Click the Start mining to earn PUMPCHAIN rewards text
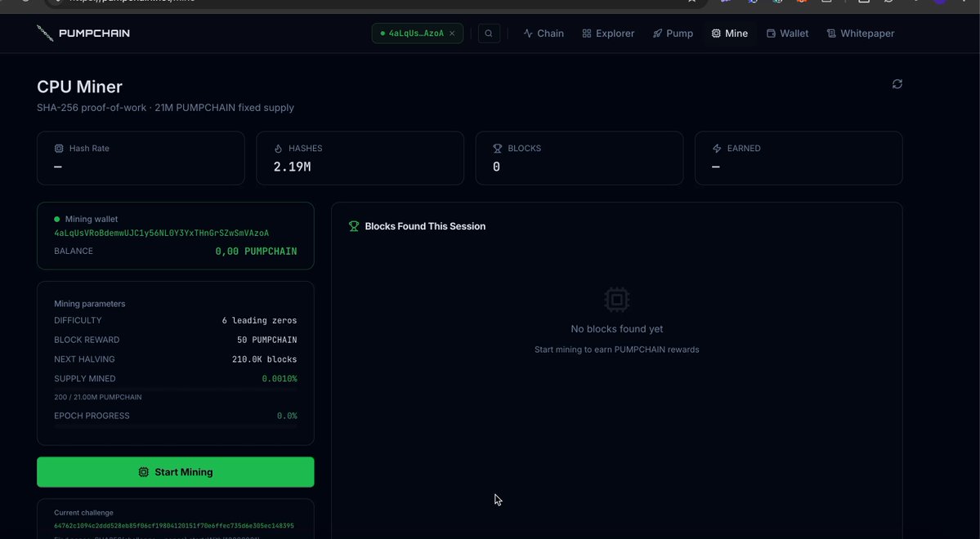The height and width of the screenshot is (539, 980). (x=617, y=350)
